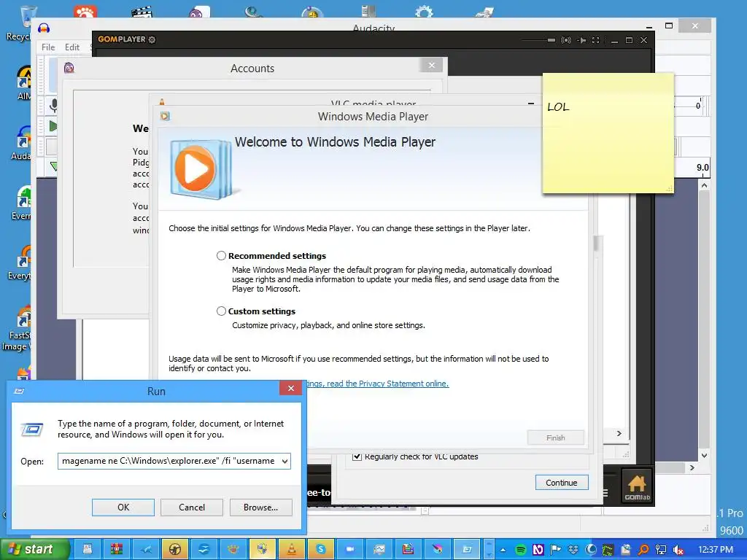747x560 pixels.
Task: Click Continue in the VLC dialog
Action: (x=561, y=483)
